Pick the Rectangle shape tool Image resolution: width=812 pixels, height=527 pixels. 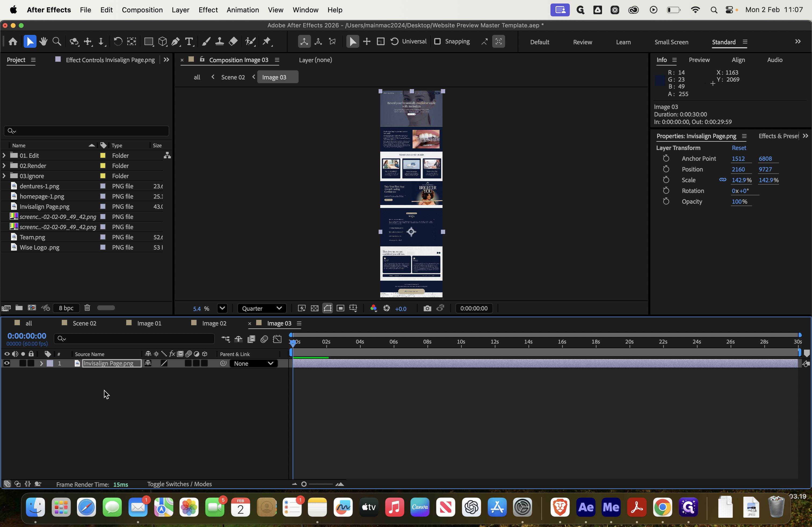(x=148, y=42)
